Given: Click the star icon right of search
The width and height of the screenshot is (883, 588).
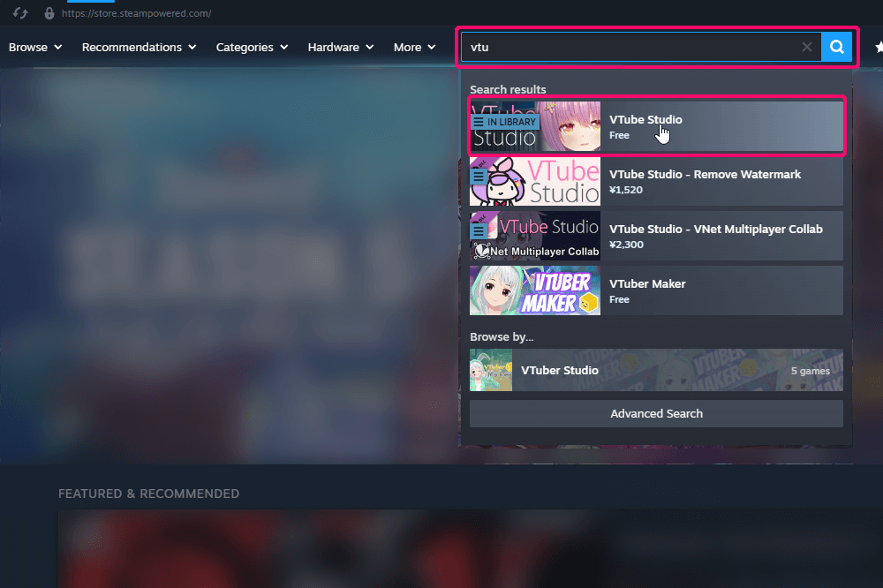Looking at the screenshot, I should (878, 47).
